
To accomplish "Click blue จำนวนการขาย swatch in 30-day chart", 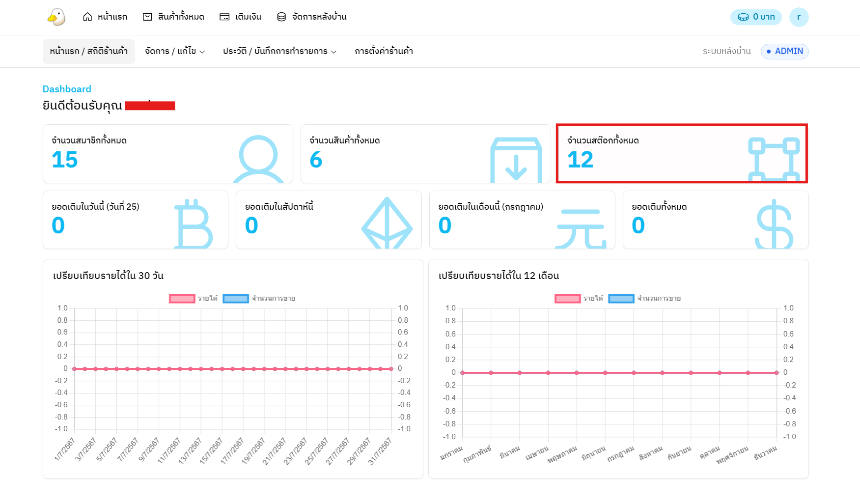I will coord(236,298).
